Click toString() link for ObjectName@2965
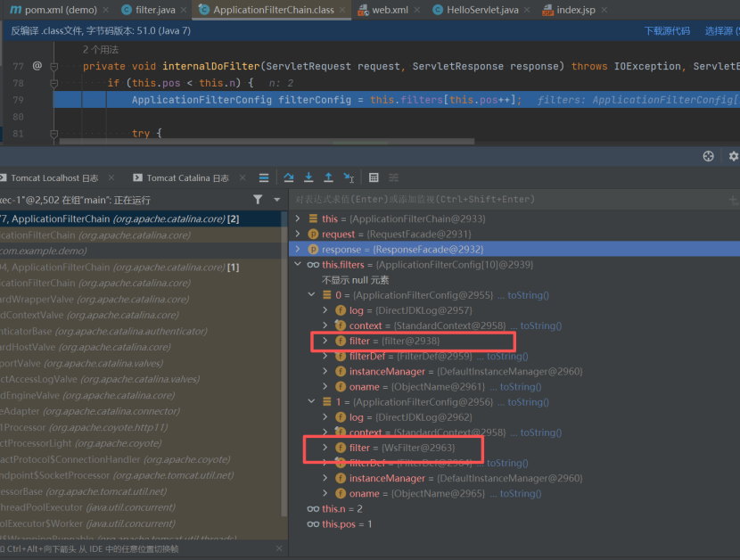The width and height of the screenshot is (740, 560). pos(521,493)
